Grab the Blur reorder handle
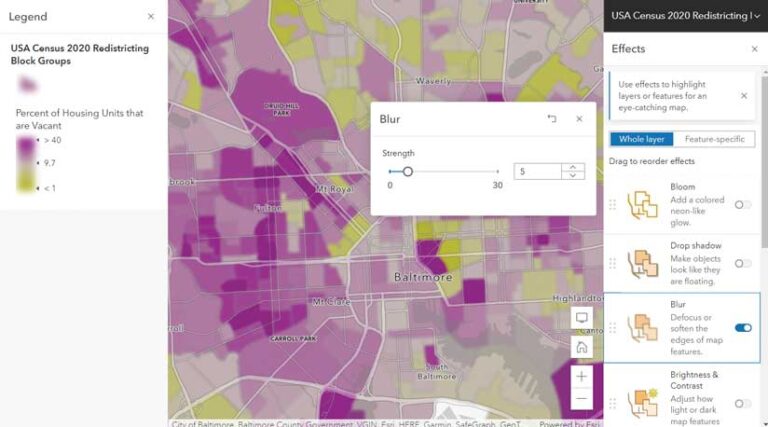The image size is (768, 427). [x=612, y=328]
